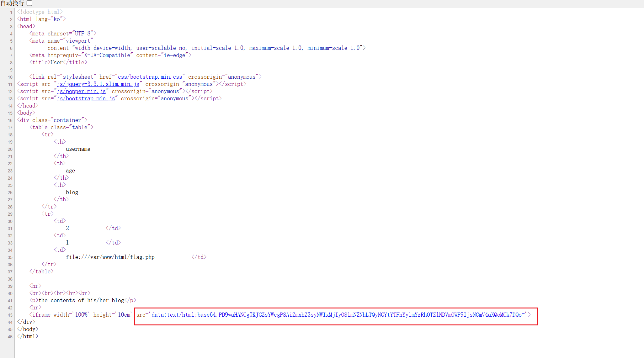Open the js/bootstrap.min.js script link

tap(86, 98)
